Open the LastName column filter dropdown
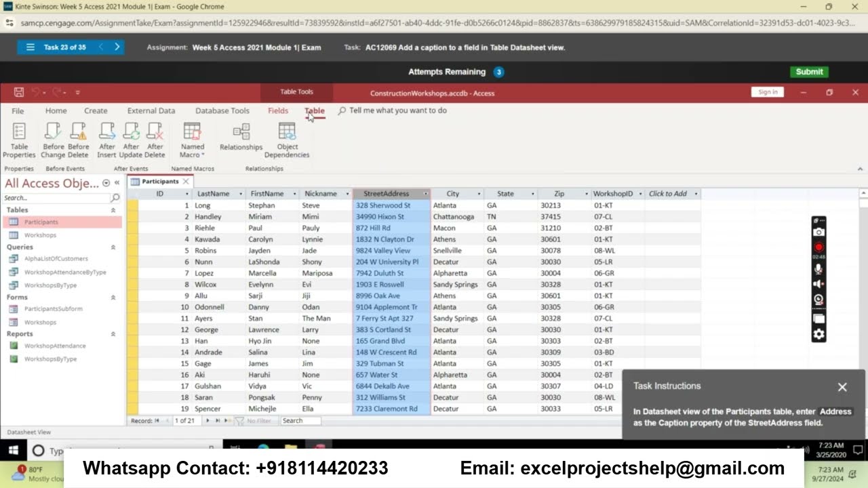This screenshot has height=488, width=868. [x=241, y=194]
